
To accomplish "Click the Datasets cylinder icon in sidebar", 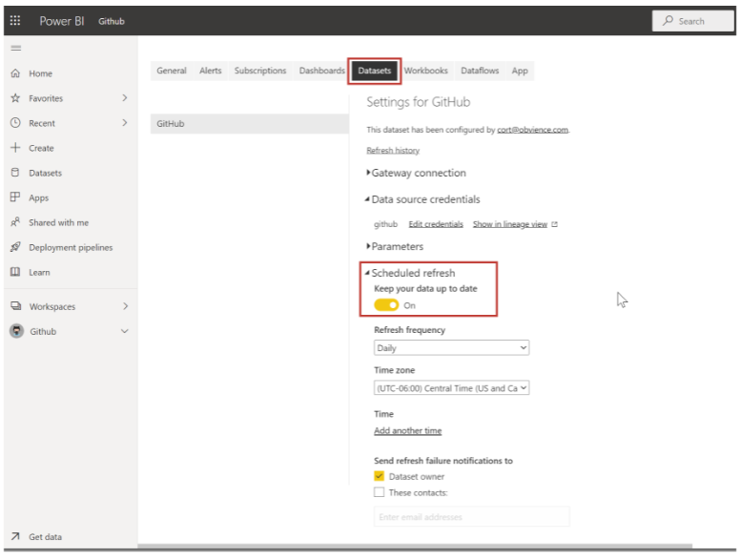I will (15, 173).
